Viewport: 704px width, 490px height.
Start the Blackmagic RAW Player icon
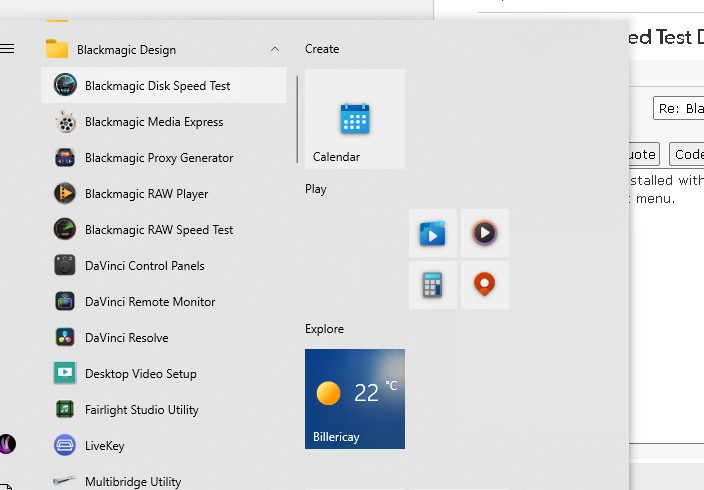coord(65,194)
